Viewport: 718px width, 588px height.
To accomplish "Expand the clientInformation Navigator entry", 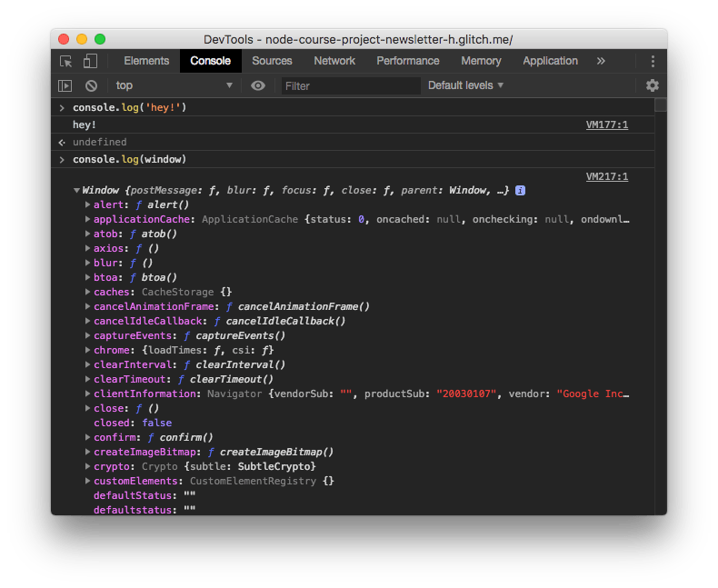I will point(87,394).
